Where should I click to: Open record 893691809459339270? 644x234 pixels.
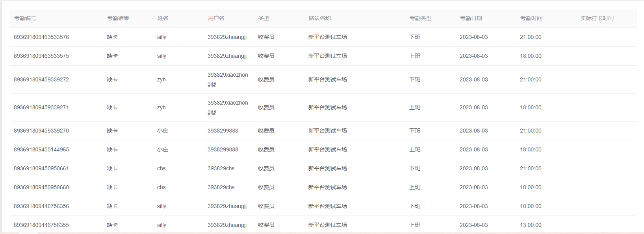pyautogui.click(x=41, y=131)
